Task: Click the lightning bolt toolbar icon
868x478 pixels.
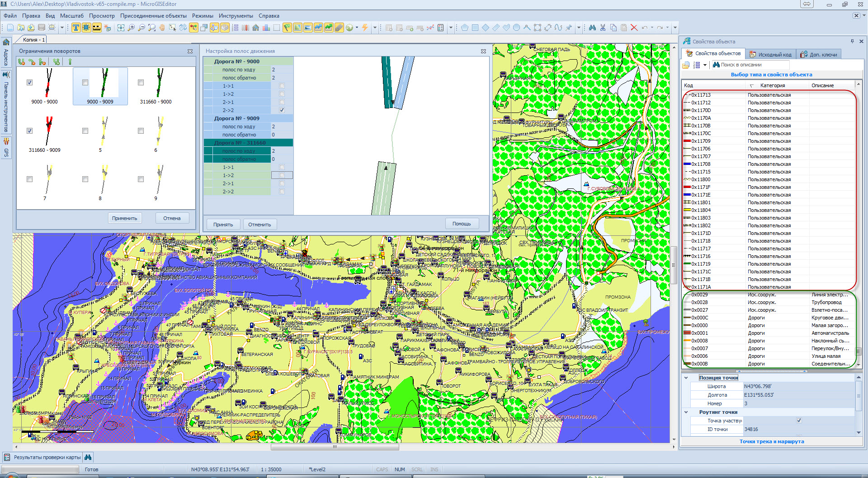Action: 364,28
